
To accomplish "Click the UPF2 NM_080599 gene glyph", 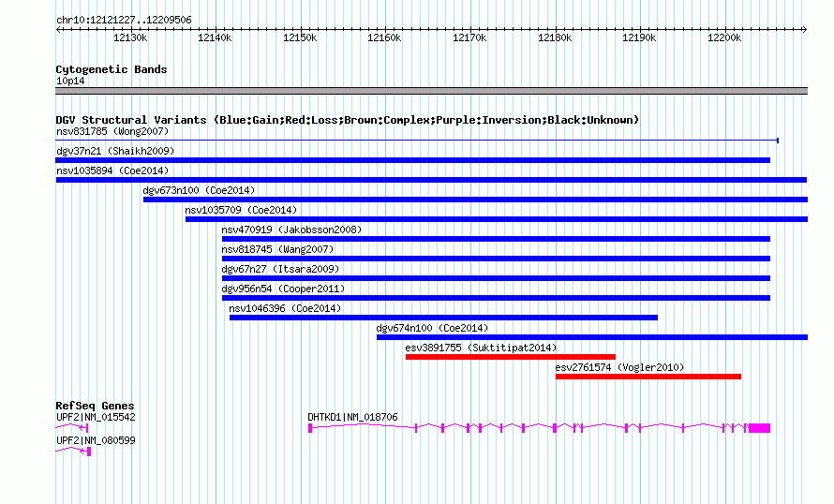I will click(73, 451).
